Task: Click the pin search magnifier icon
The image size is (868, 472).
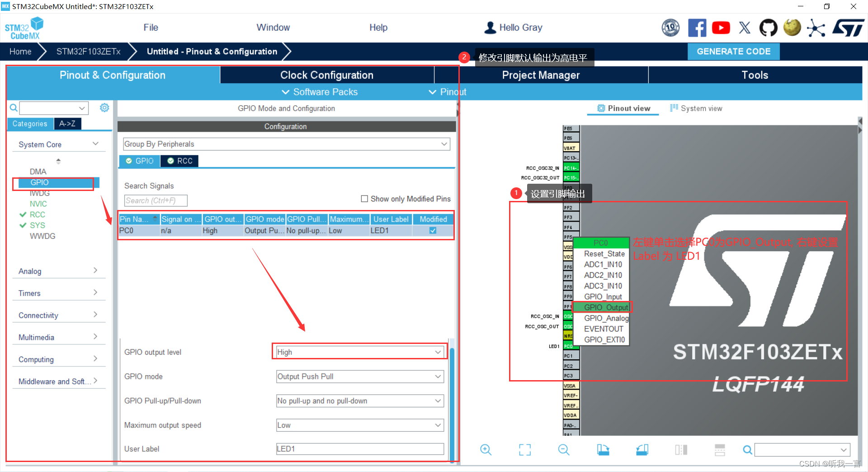Action: point(748,450)
